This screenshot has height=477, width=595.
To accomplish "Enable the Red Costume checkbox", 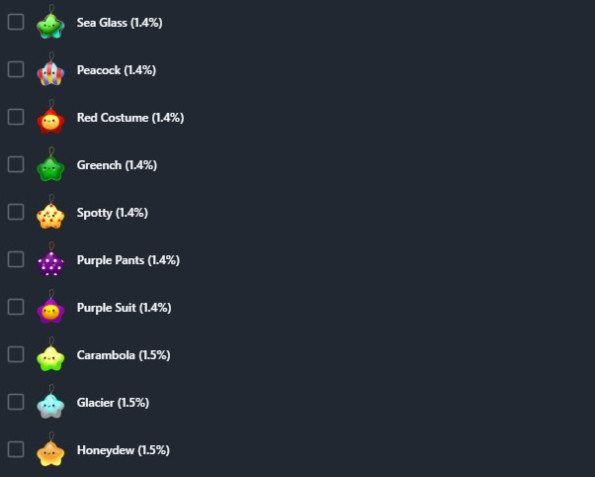I will tap(16, 117).
